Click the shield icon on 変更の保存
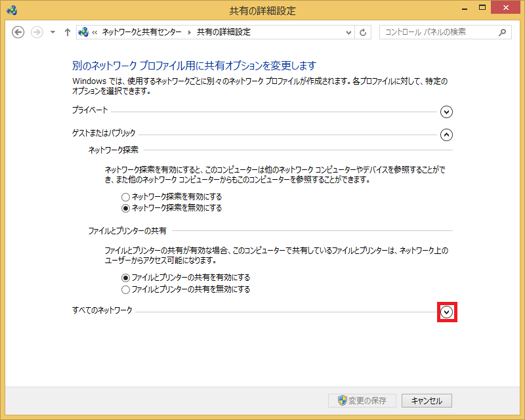This screenshot has height=420, width=525. click(x=342, y=400)
